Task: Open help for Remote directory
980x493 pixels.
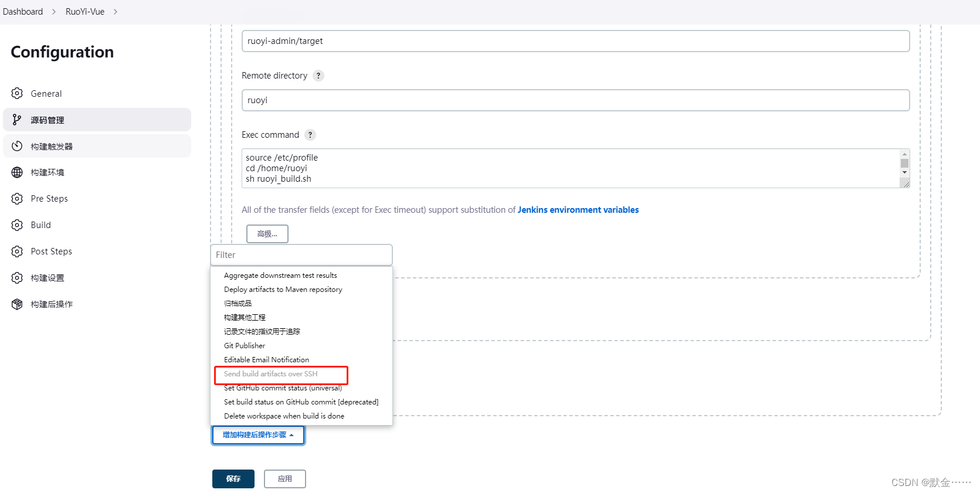Action: [x=318, y=76]
